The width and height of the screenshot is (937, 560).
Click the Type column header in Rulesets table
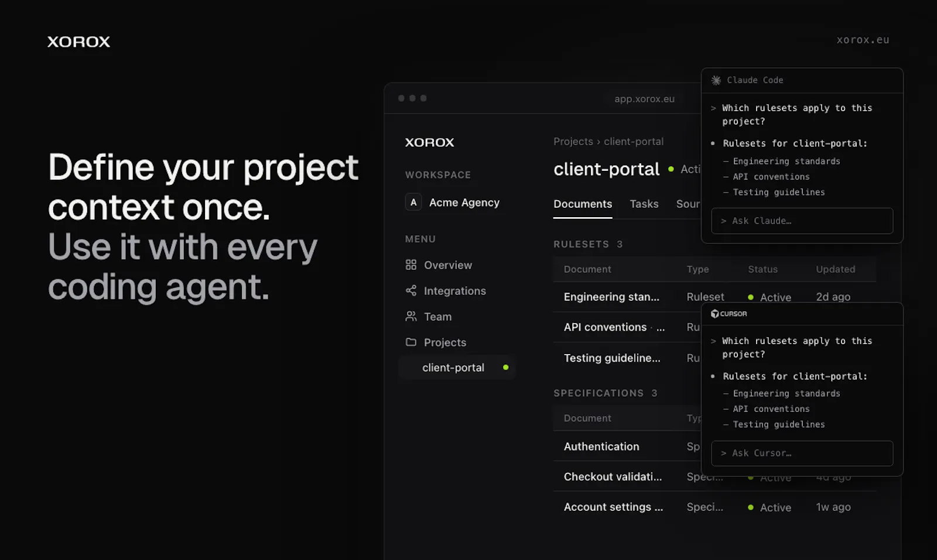[697, 269]
